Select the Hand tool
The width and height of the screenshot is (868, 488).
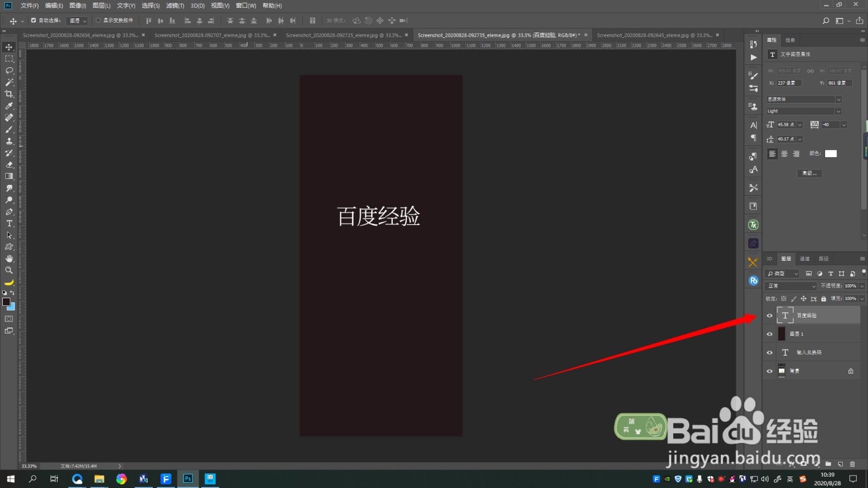click(9, 259)
